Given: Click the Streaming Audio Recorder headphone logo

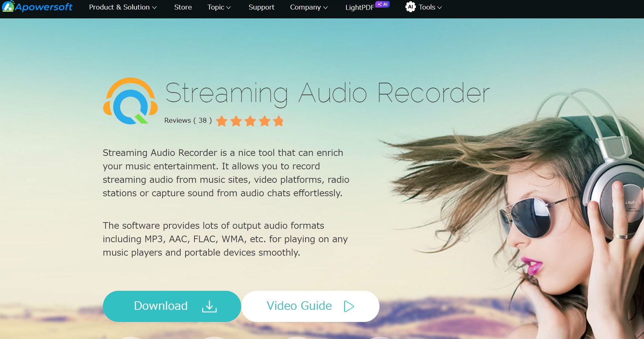Looking at the screenshot, I should [130, 101].
